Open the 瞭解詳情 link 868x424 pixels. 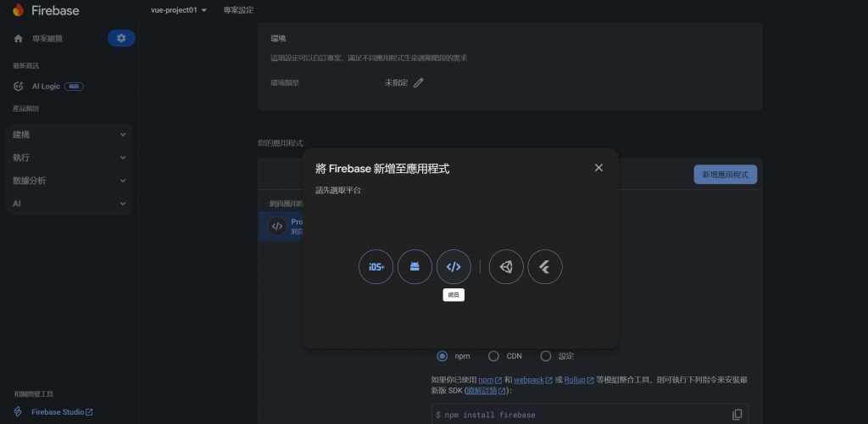(486, 391)
